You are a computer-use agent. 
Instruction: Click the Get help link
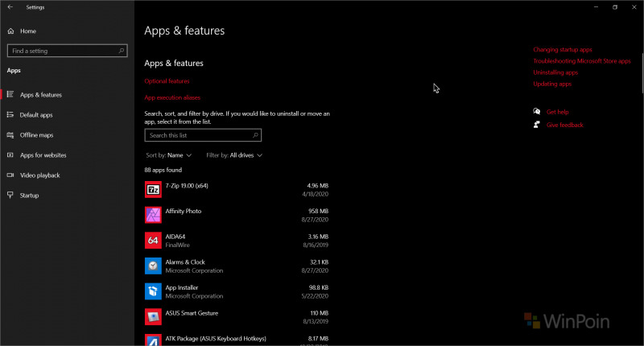(x=557, y=112)
